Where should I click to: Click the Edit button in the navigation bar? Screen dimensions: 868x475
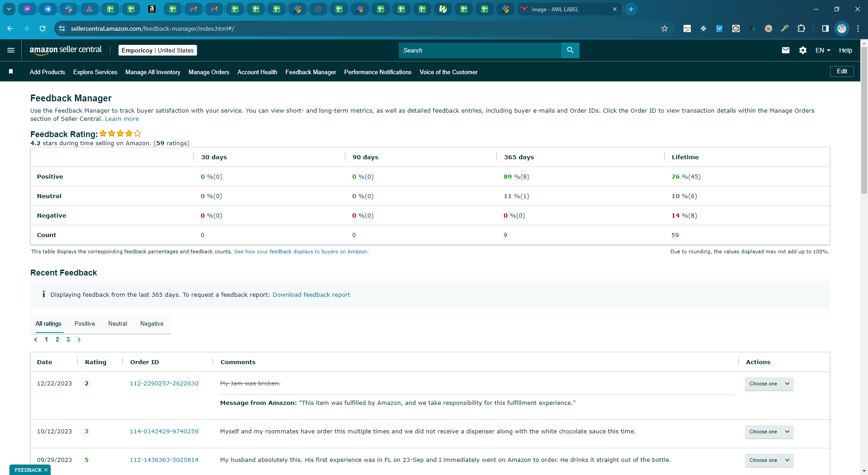842,71
